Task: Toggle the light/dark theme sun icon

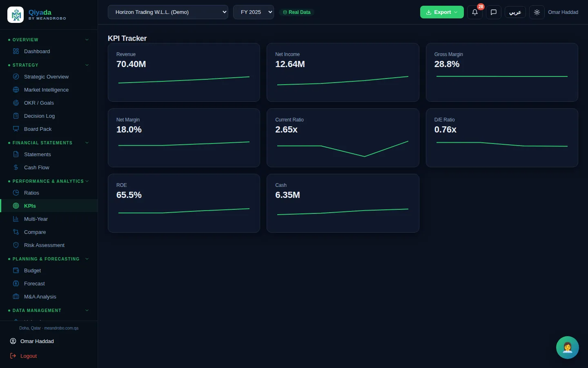Action: point(537,12)
